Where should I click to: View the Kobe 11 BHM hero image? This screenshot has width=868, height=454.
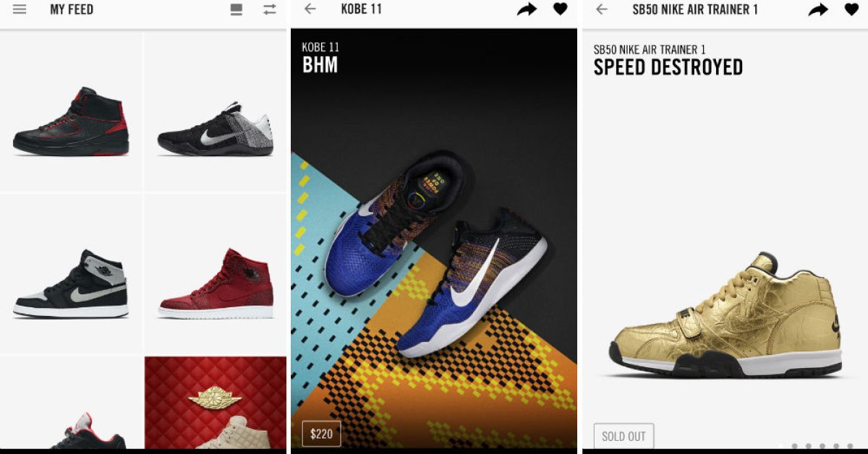point(434,239)
